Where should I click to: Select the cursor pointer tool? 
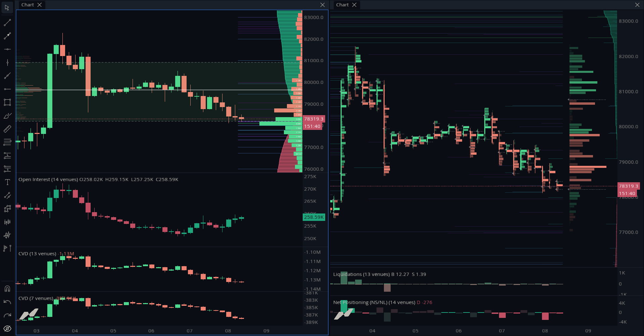(7, 7)
